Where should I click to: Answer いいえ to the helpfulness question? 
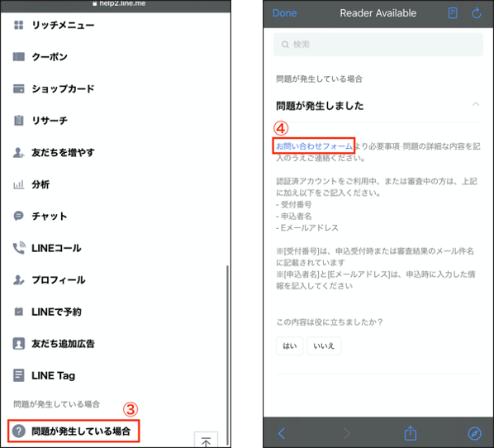pos(324,346)
